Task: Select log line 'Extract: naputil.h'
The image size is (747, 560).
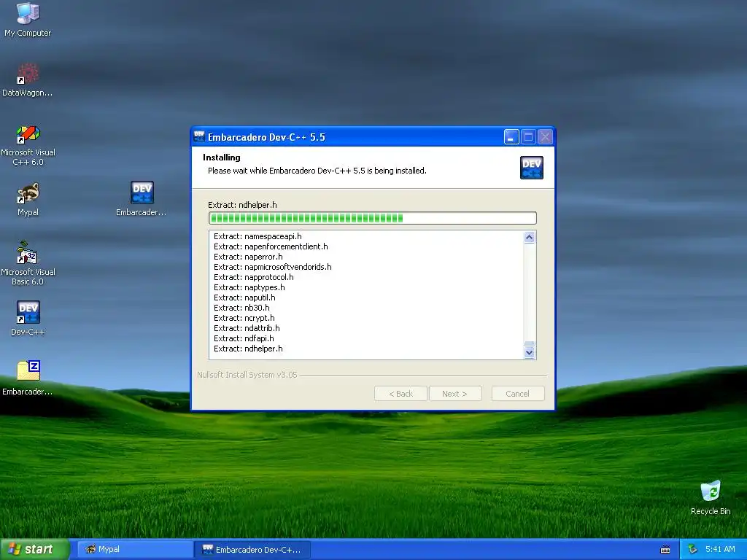Action: point(244,297)
